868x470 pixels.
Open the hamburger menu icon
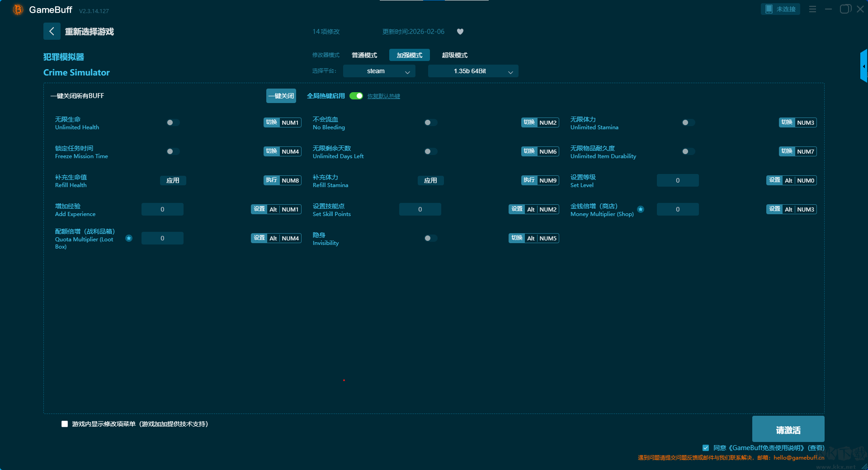click(812, 9)
